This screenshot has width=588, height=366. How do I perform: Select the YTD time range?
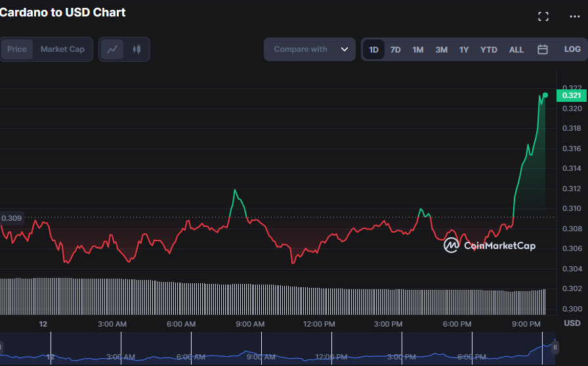coord(489,49)
